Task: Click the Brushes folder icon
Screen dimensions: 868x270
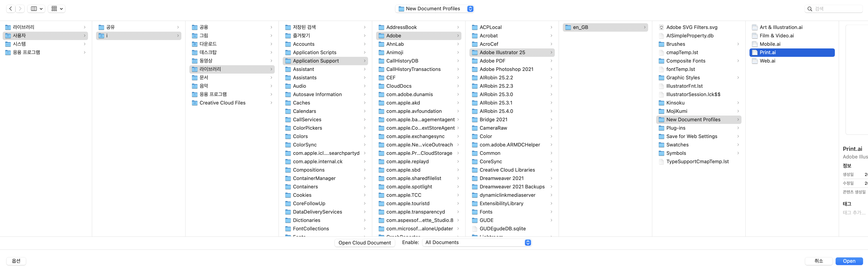Action: [x=661, y=44]
